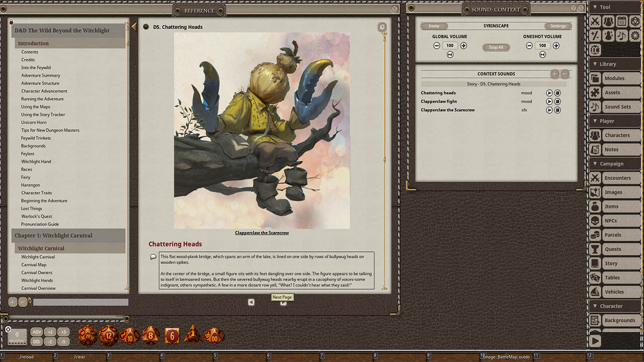
Task: Open the Calendar tool
Action: [621, 21]
